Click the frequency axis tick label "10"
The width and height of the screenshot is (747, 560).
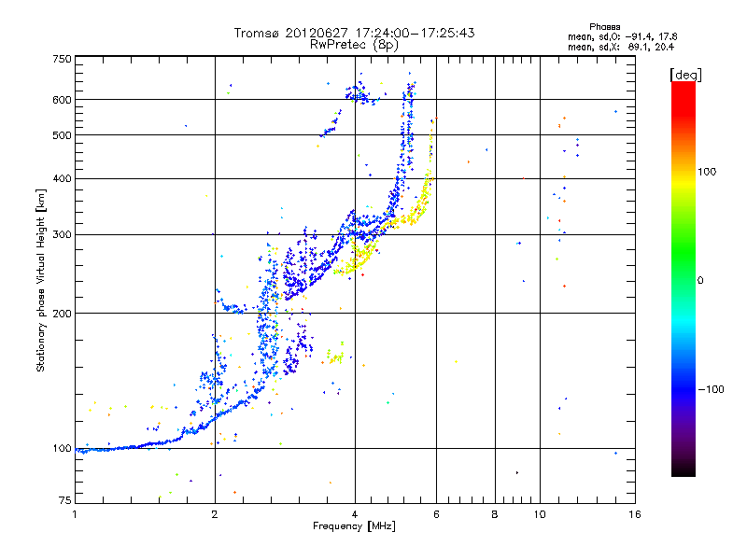point(540,514)
